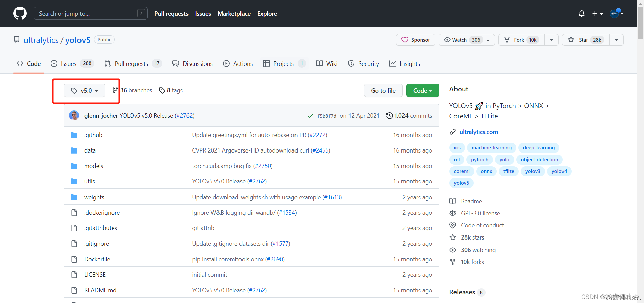Open the .dockerignore file

[102, 212]
